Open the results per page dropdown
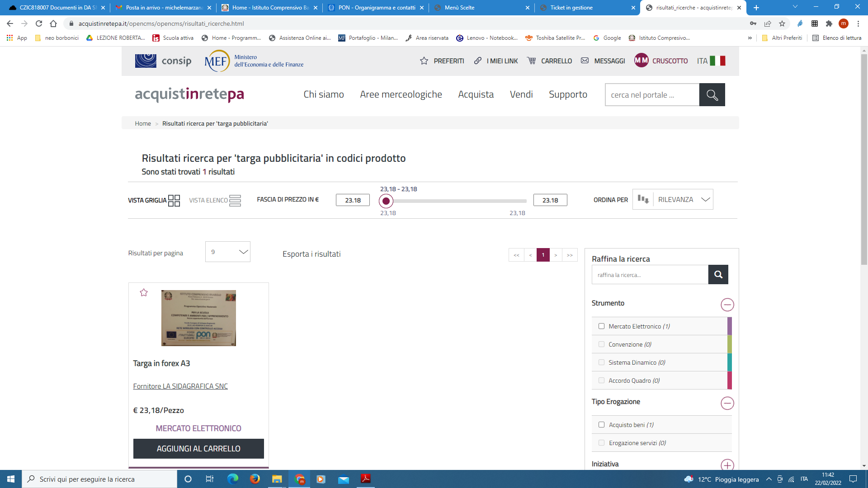This screenshot has width=868, height=488. click(x=228, y=252)
